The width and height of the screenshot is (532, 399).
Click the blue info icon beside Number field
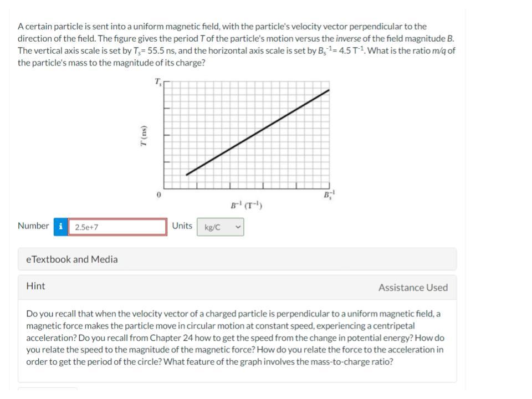pos(60,226)
